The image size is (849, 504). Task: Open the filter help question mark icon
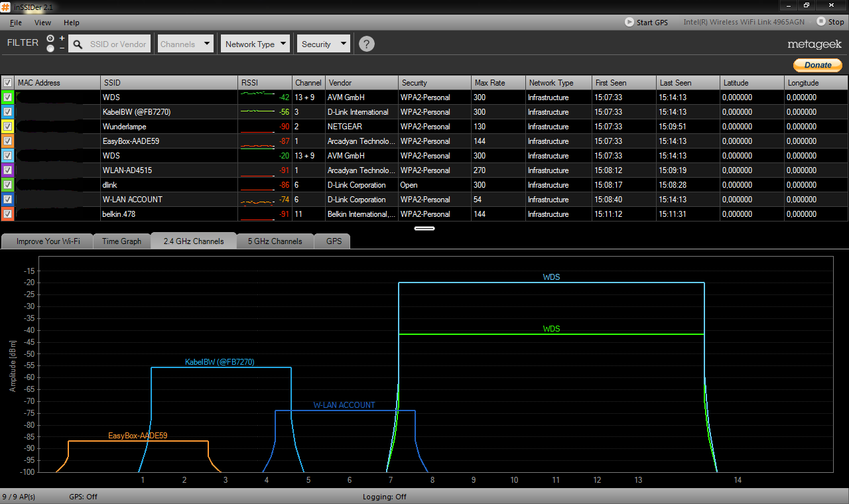coord(366,44)
